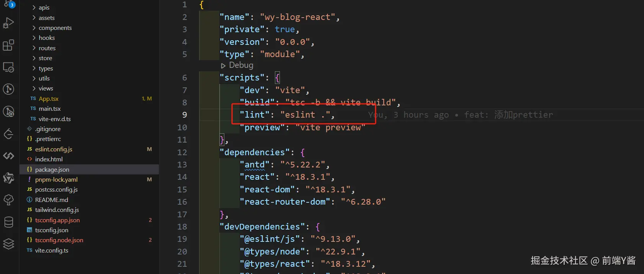644x274 pixels.
Task: Expand the assets folder chevron
Action: (x=34, y=18)
